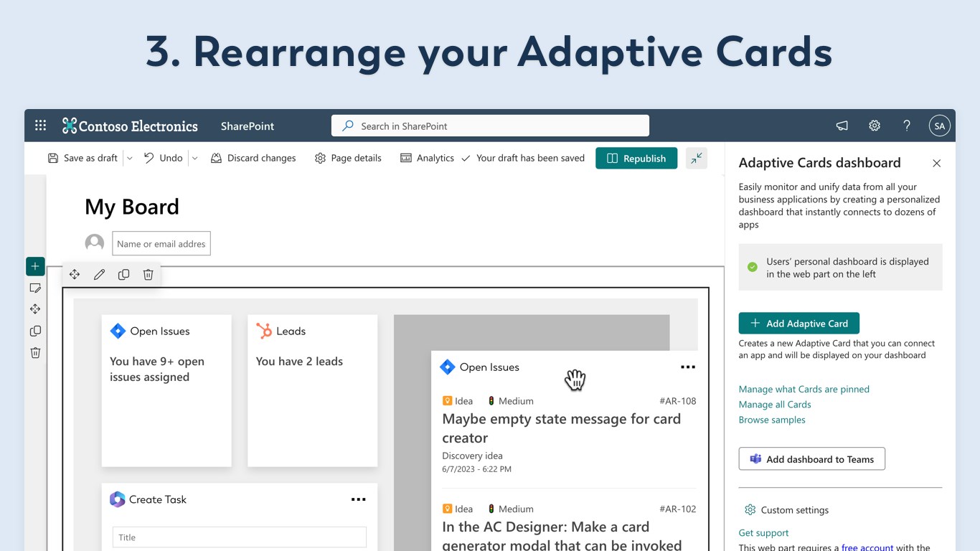Image resolution: width=980 pixels, height=551 pixels.
Task: Open the Manage all Cards link
Action: [x=775, y=405]
